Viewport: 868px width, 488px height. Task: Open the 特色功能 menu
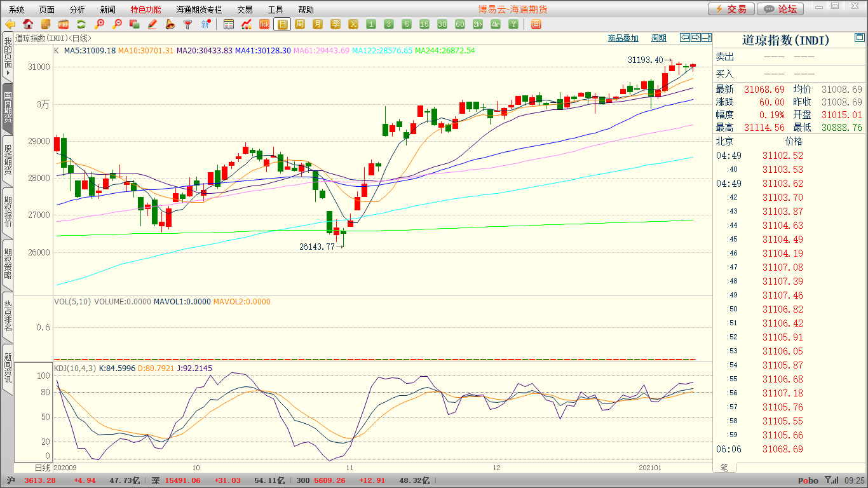(x=146, y=10)
